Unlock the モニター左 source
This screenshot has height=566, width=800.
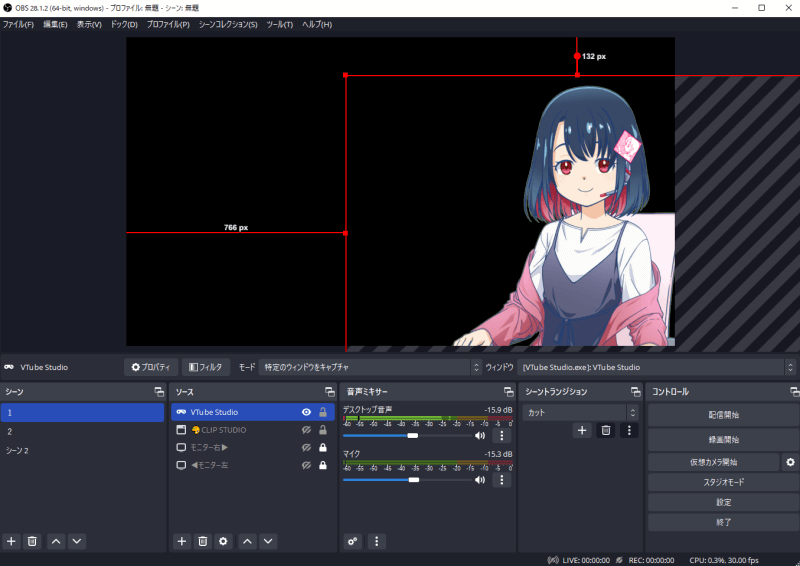click(323, 465)
